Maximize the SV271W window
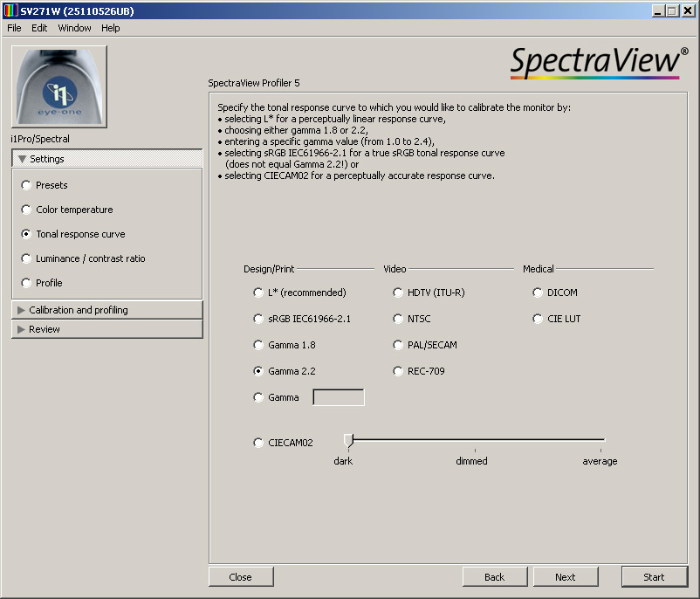The height and width of the screenshot is (599, 700). point(672,10)
